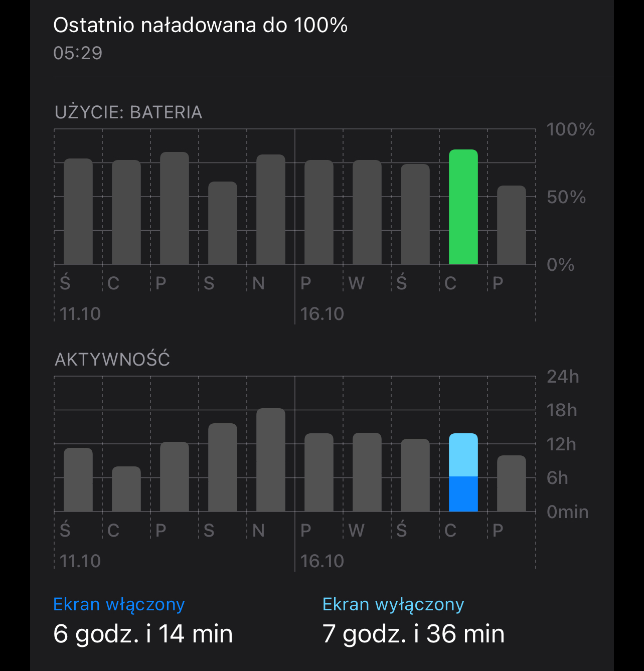Select the Tuesday battery usage bar
The height and width of the screenshot is (671, 644).
click(x=367, y=212)
